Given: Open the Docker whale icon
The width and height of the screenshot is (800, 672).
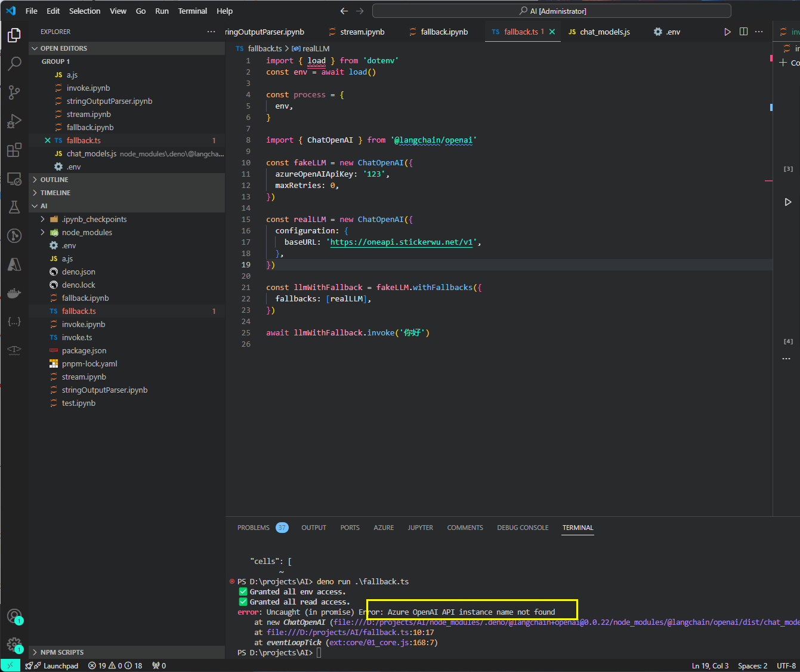Looking at the screenshot, I should [x=14, y=293].
